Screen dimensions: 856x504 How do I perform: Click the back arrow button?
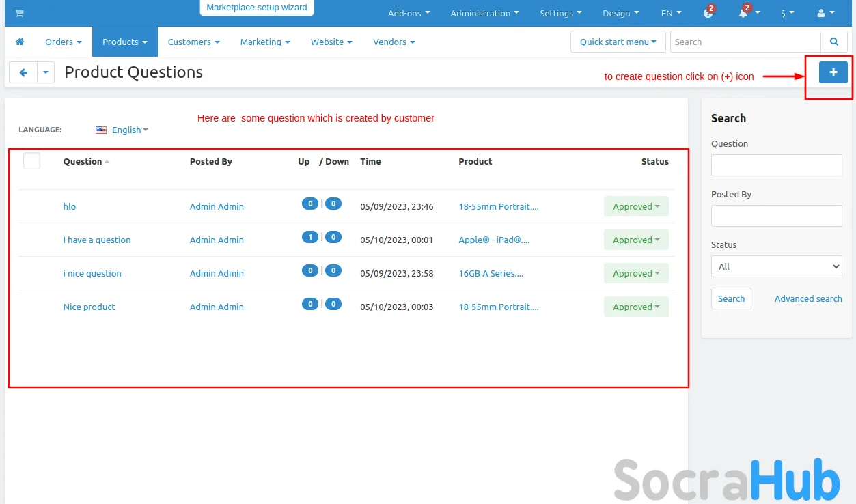(23, 72)
